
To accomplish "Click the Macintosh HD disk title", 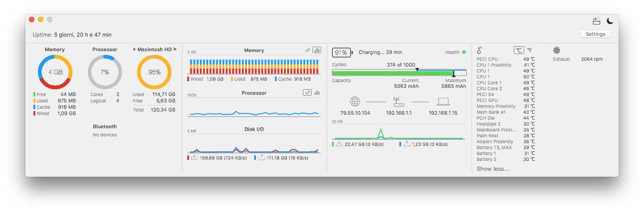I will click(x=154, y=49).
